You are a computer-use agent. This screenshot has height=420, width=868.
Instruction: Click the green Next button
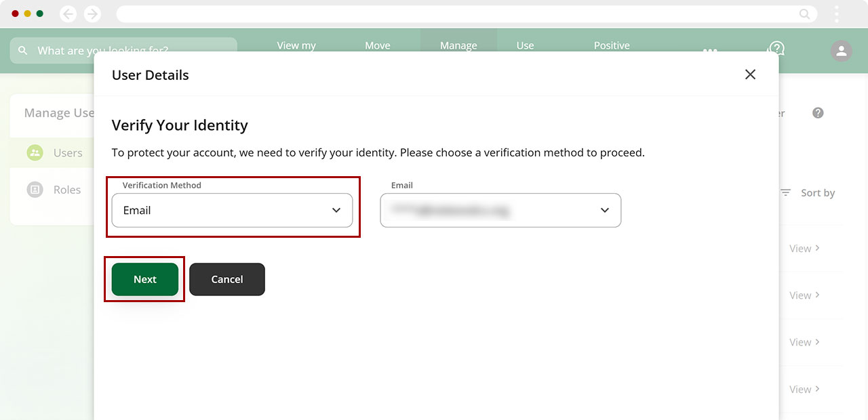[x=145, y=279]
